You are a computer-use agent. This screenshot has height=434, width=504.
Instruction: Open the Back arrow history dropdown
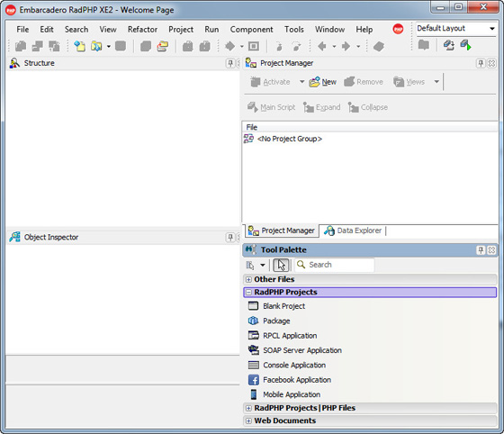point(334,47)
